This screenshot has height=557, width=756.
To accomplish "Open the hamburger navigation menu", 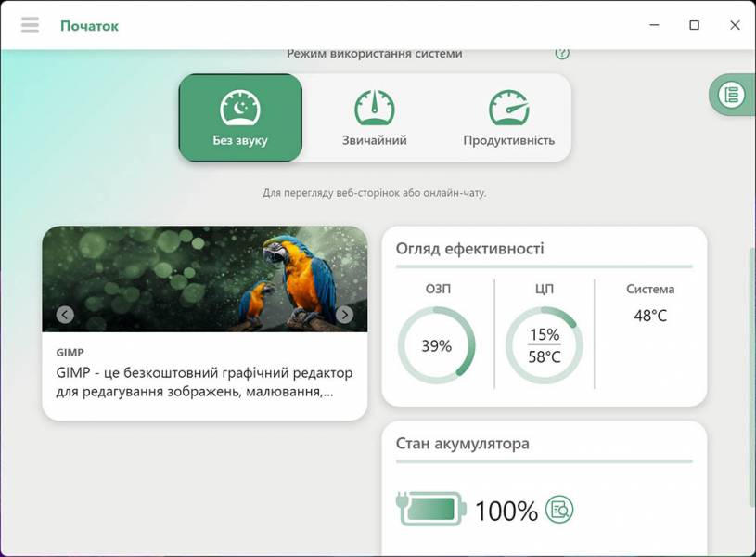I will [x=30, y=25].
